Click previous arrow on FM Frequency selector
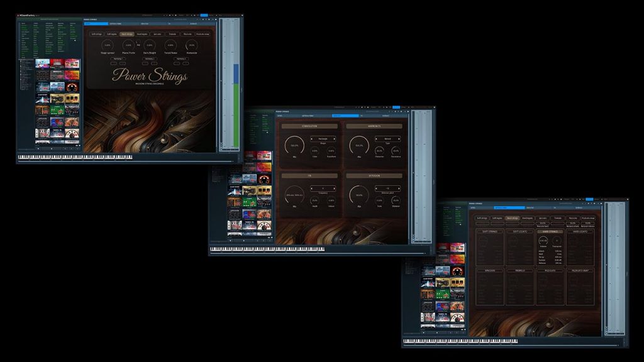Image resolution: width=644 pixels, height=362 pixels. [311, 189]
